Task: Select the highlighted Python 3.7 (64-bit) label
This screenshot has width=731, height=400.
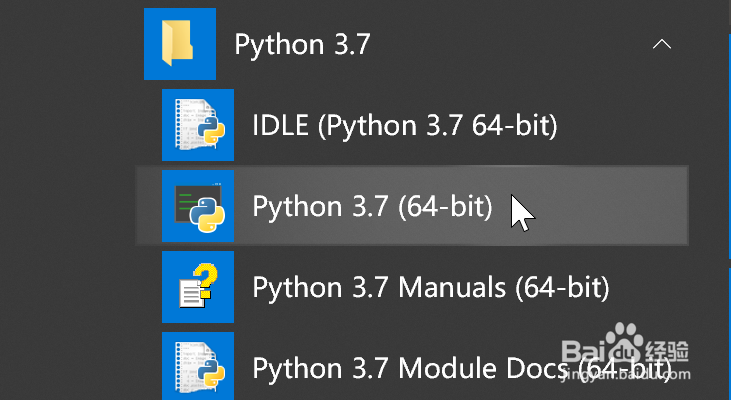Action: (372, 207)
